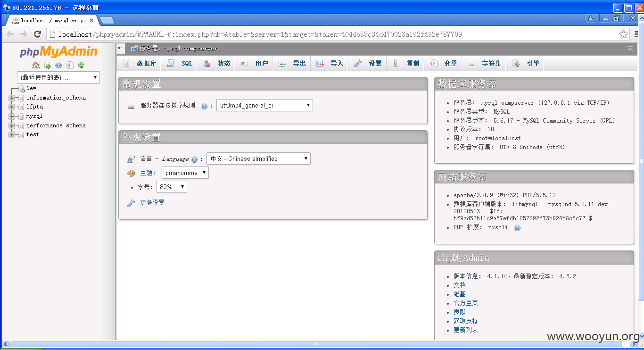644x350 pixels.
Task: Bookmark page with the star icon
Action: point(624,34)
